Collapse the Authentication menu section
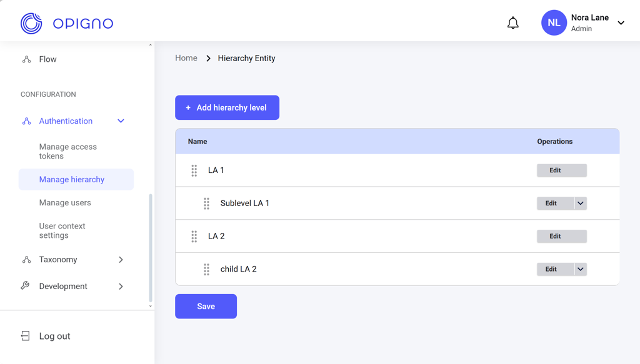Viewport: 640px width, 364px height. 121,121
